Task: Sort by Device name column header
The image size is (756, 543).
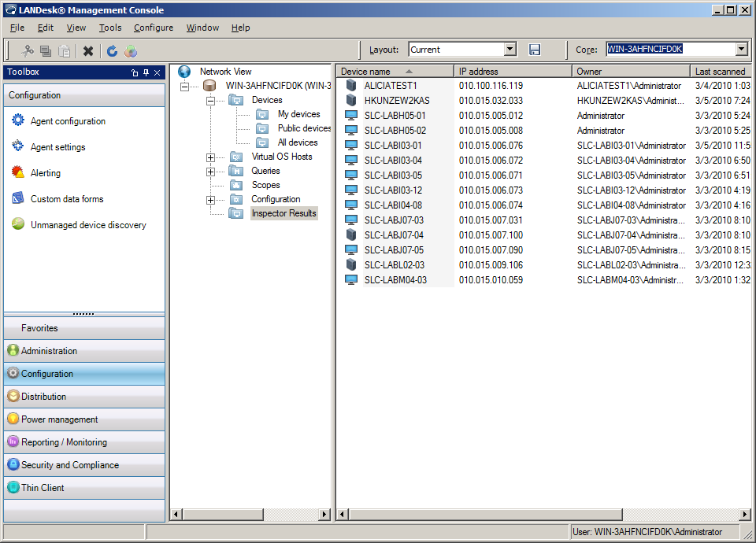Action: point(395,72)
